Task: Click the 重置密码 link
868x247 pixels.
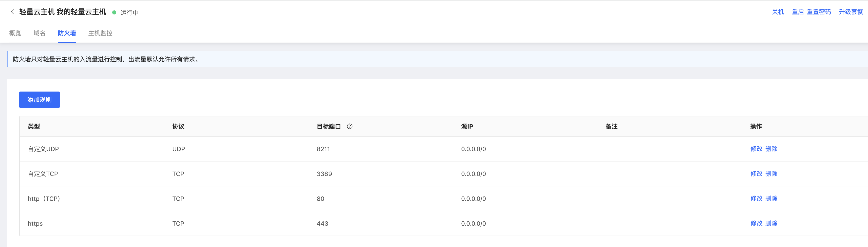Action: tap(819, 12)
